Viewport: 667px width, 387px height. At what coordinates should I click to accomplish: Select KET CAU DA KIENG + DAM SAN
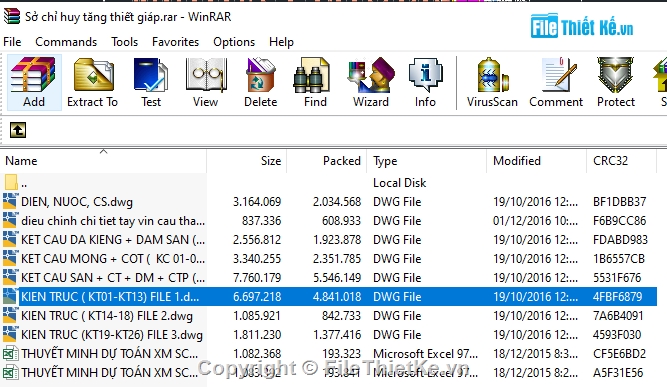pyautogui.click(x=113, y=240)
